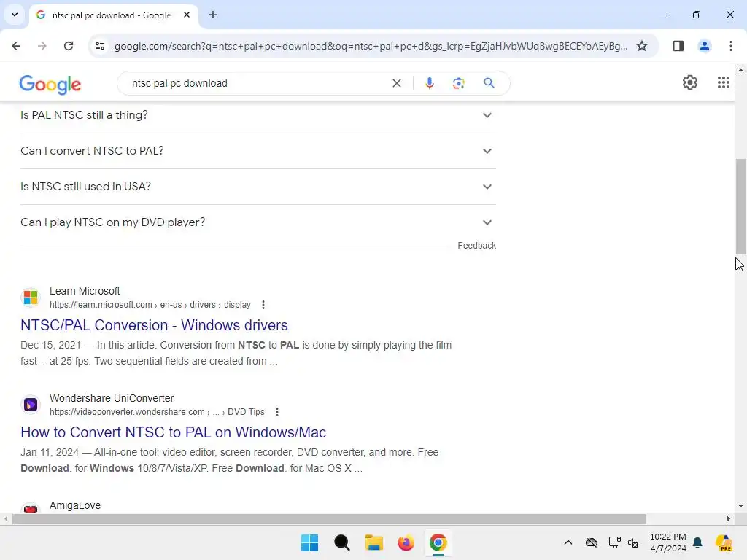Open Windows taskbar search
Viewport: 747px width, 560px height.
342,542
